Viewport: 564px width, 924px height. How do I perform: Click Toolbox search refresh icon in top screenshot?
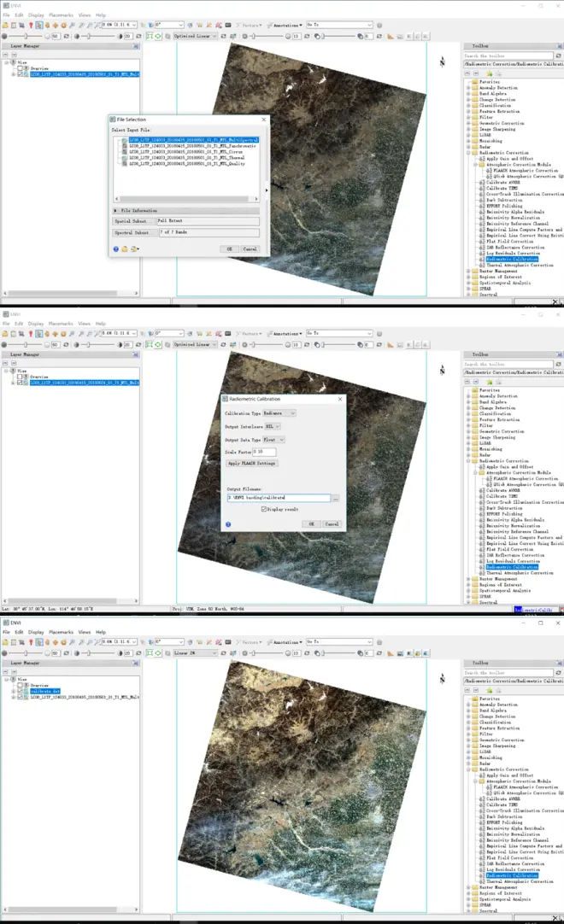[x=558, y=56]
